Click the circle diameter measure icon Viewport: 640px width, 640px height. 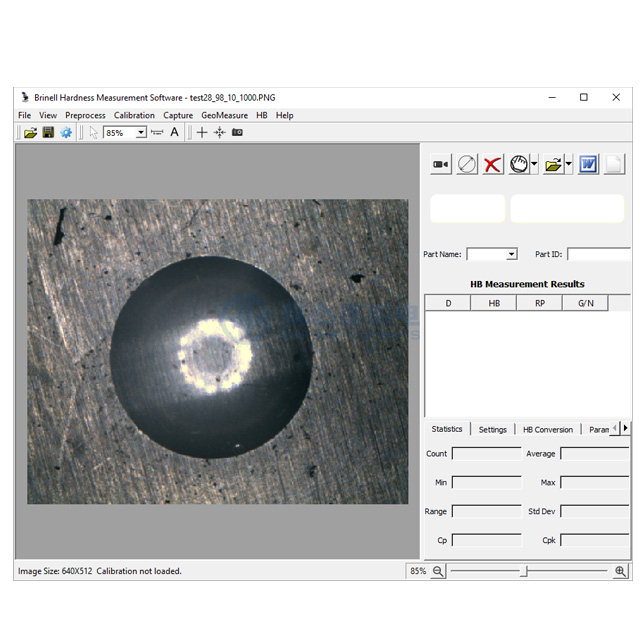(467, 165)
